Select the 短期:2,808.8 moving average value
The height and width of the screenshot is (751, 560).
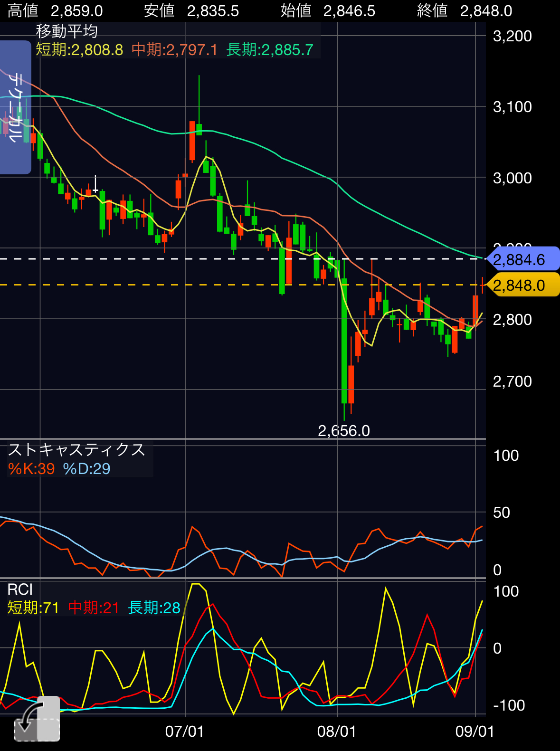pyautogui.click(x=79, y=49)
